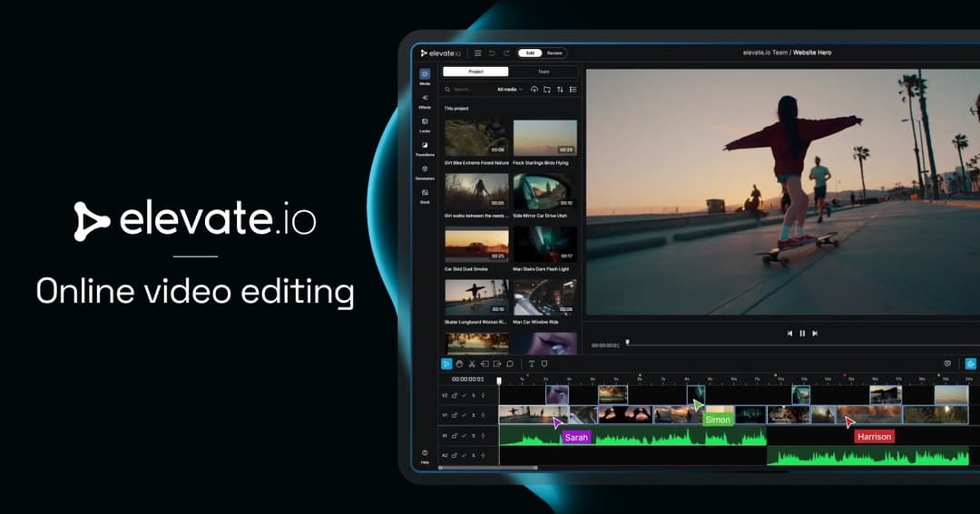Select the Man Stairs Dark Flash thumbnail
The height and width of the screenshot is (514, 980).
(545, 244)
